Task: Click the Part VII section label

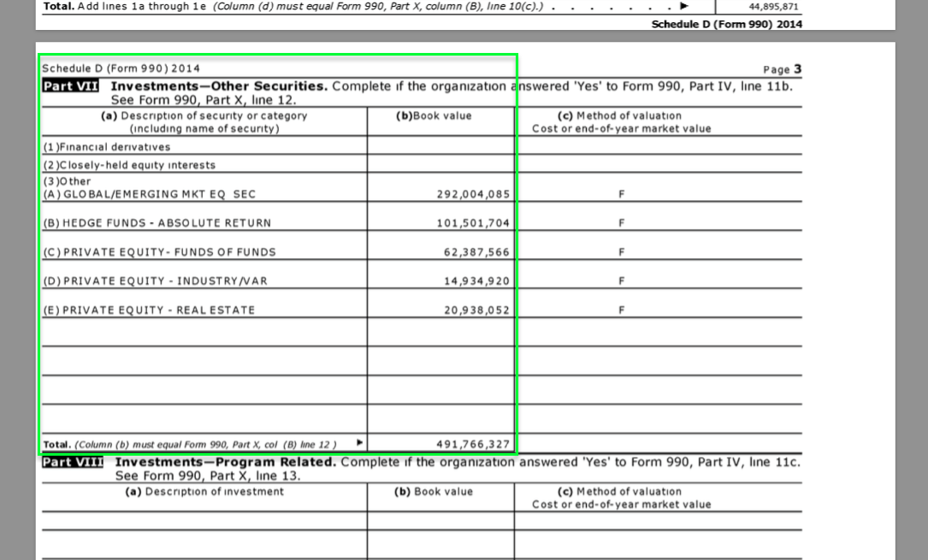Action: pos(71,86)
